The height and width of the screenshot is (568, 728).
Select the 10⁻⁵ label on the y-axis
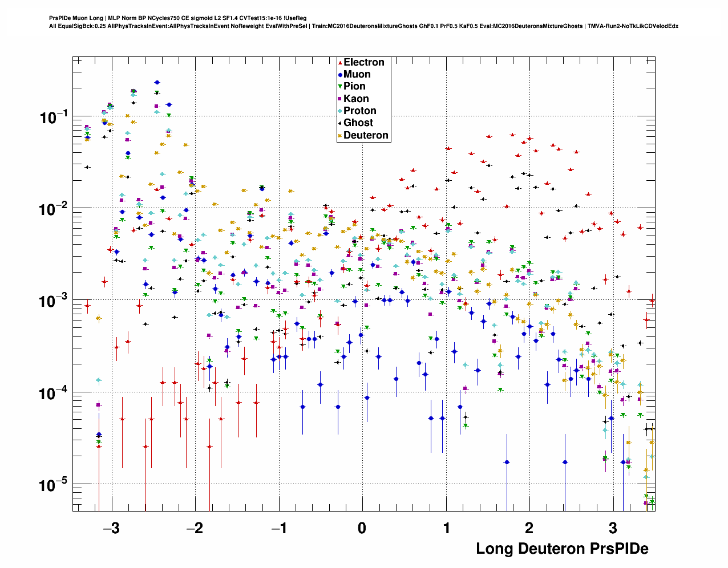pyautogui.click(x=54, y=486)
